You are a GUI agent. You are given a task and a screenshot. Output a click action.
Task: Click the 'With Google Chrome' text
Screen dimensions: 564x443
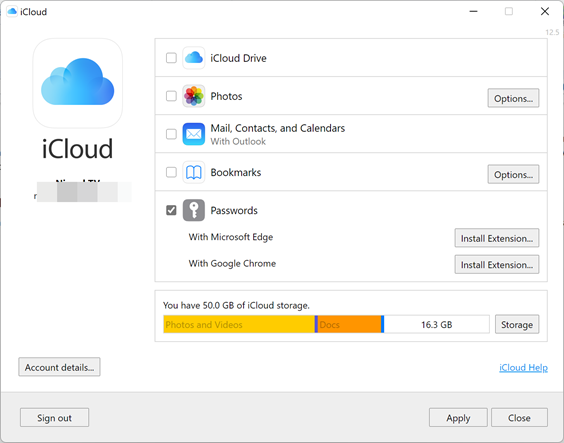pyautogui.click(x=232, y=264)
